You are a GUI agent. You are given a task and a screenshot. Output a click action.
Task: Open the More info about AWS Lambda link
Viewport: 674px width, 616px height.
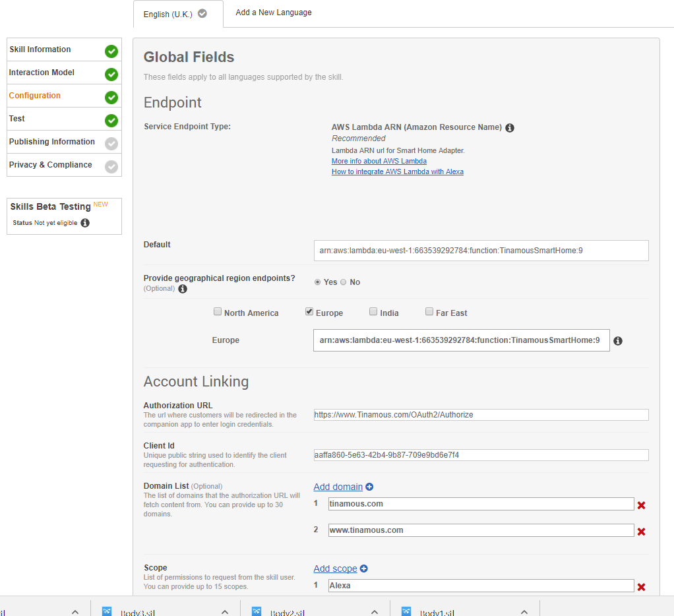pyautogui.click(x=379, y=161)
